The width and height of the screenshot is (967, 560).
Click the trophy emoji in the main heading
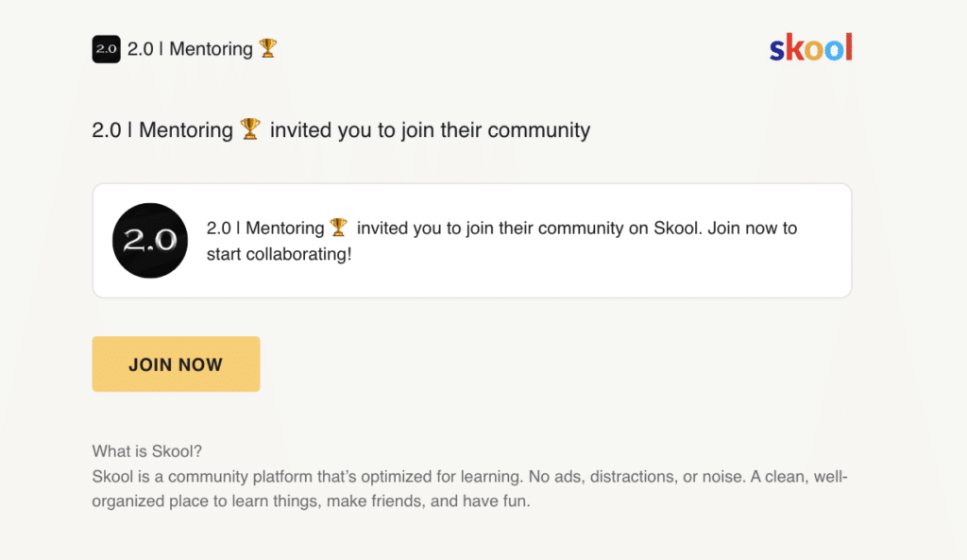250,129
